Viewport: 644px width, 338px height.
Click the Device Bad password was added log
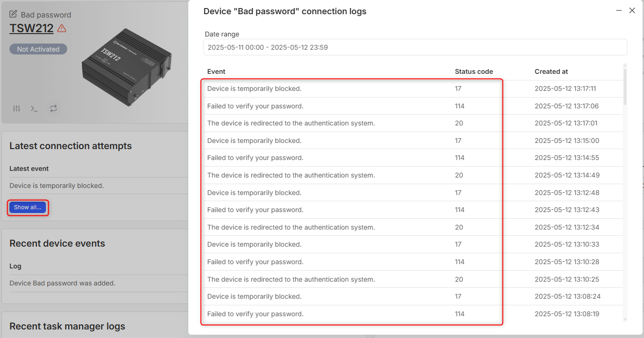62,283
